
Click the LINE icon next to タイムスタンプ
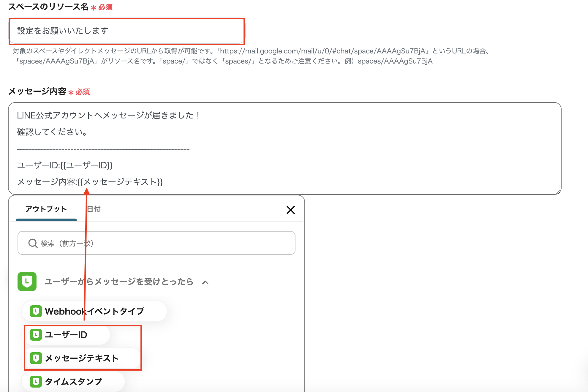(x=36, y=381)
